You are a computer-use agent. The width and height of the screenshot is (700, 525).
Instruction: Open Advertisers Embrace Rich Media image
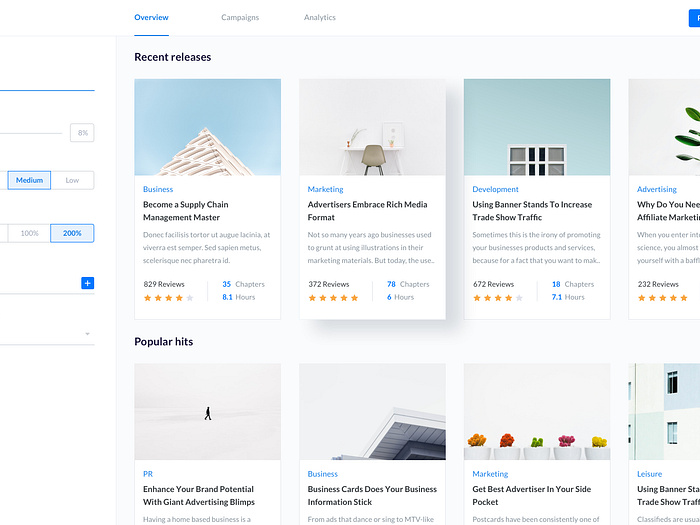click(372, 127)
